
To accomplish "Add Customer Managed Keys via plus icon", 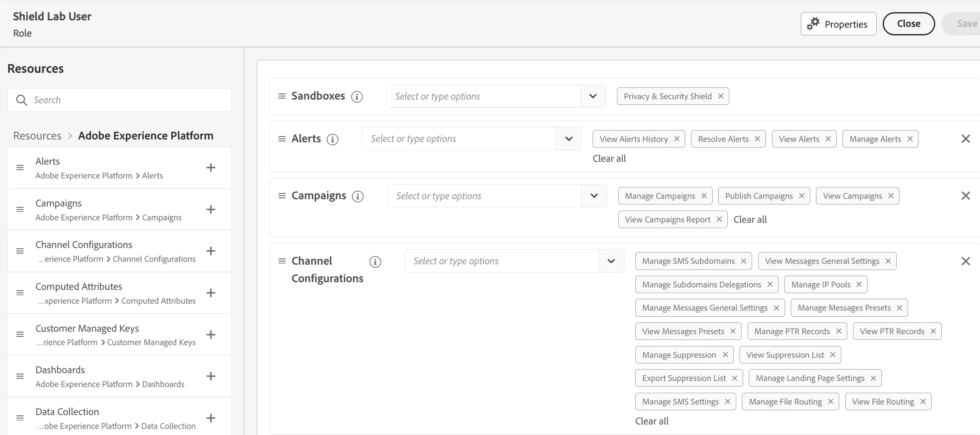I will (x=210, y=335).
